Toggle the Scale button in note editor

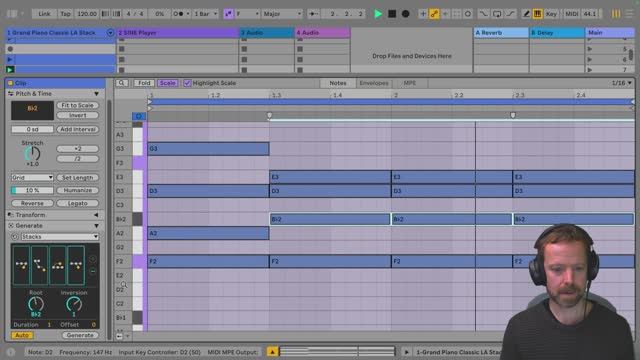coord(167,83)
